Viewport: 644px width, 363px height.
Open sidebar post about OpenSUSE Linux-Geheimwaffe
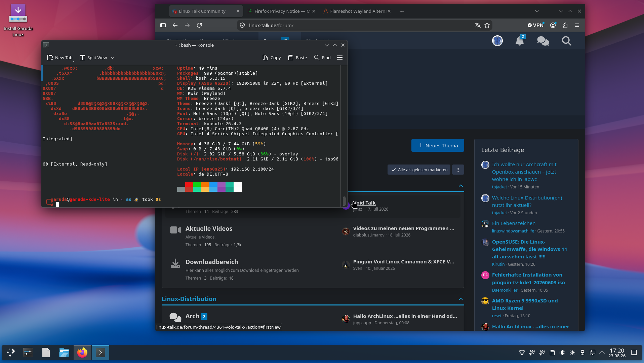pyautogui.click(x=529, y=249)
